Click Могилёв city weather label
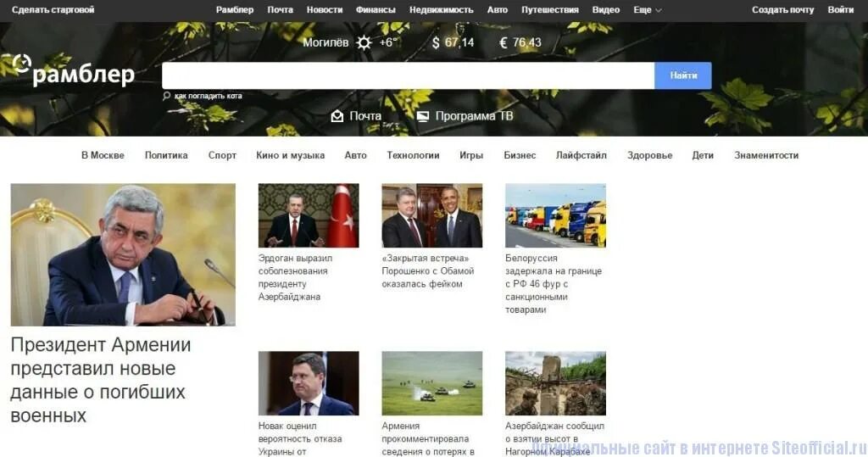The width and height of the screenshot is (868, 457). (325, 42)
